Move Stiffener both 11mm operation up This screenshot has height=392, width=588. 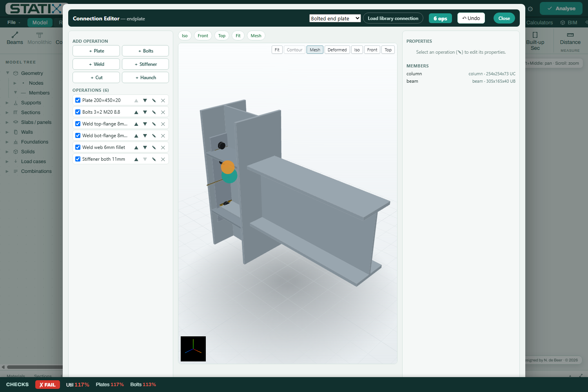pyautogui.click(x=136, y=159)
